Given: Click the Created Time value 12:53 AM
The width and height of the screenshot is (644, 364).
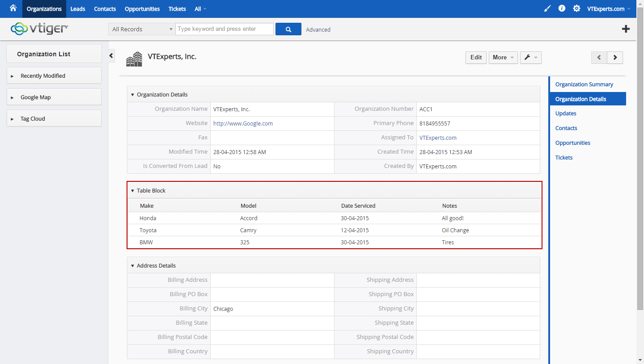Looking at the screenshot, I should [x=446, y=152].
